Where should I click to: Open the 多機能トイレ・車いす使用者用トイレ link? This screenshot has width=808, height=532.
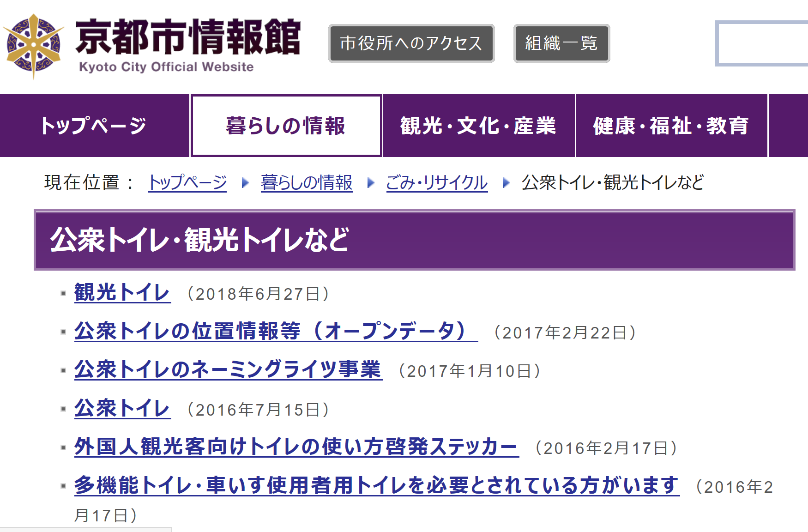(x=376, y=486)
